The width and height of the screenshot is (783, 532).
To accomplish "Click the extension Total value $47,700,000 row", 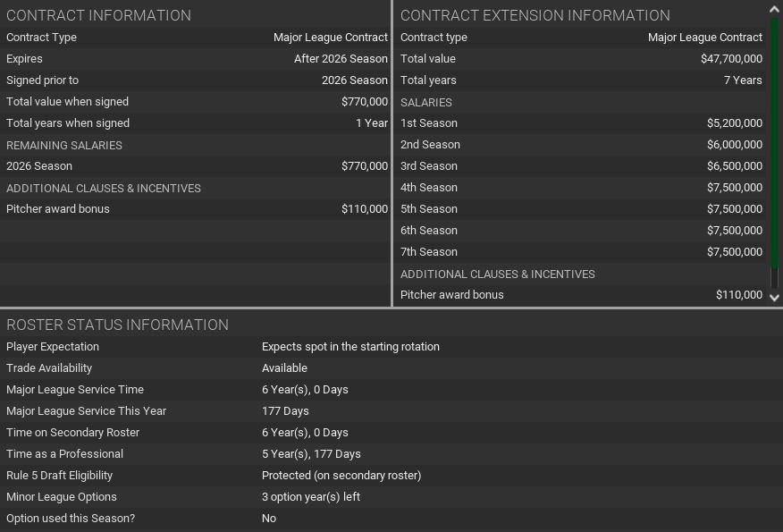I will pos(581,59).
